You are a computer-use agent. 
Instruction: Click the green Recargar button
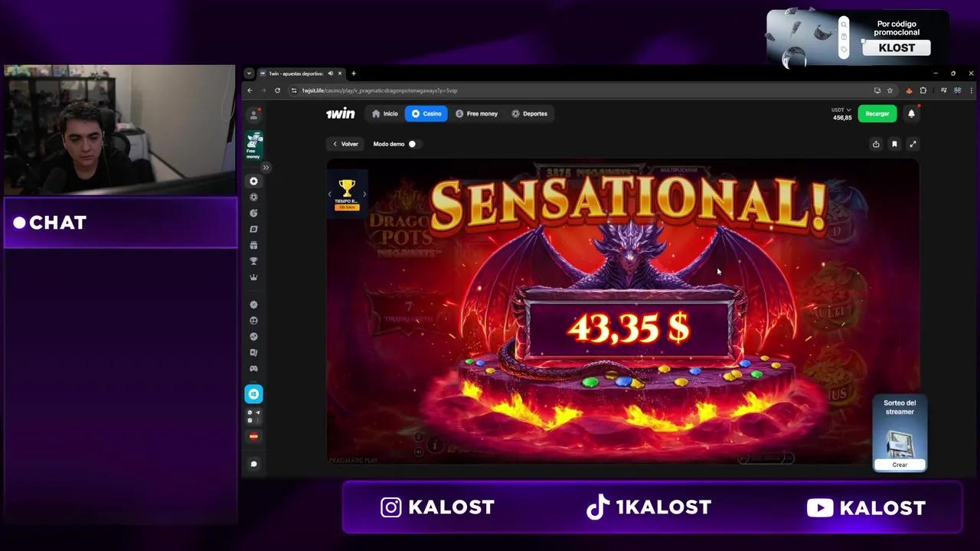tap(877, 113)
